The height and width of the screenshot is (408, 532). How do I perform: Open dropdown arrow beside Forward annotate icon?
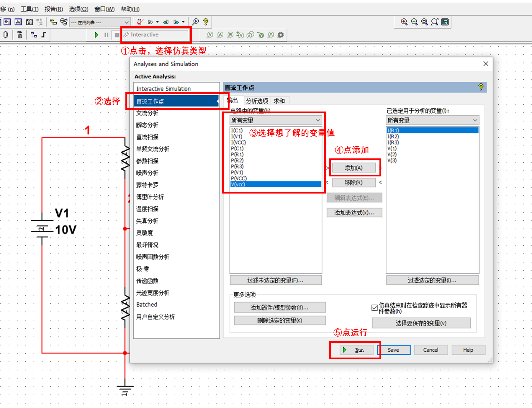pos(157,22)
